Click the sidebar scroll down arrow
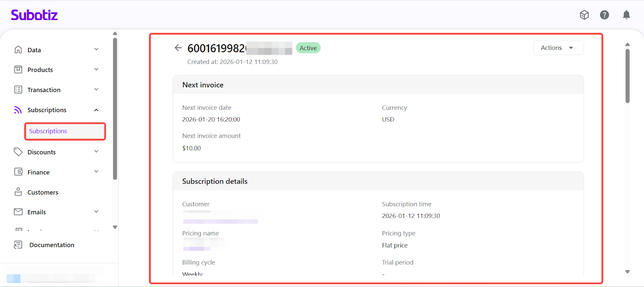Viewport: 644px width, 287px height. [x=115, y=227]
